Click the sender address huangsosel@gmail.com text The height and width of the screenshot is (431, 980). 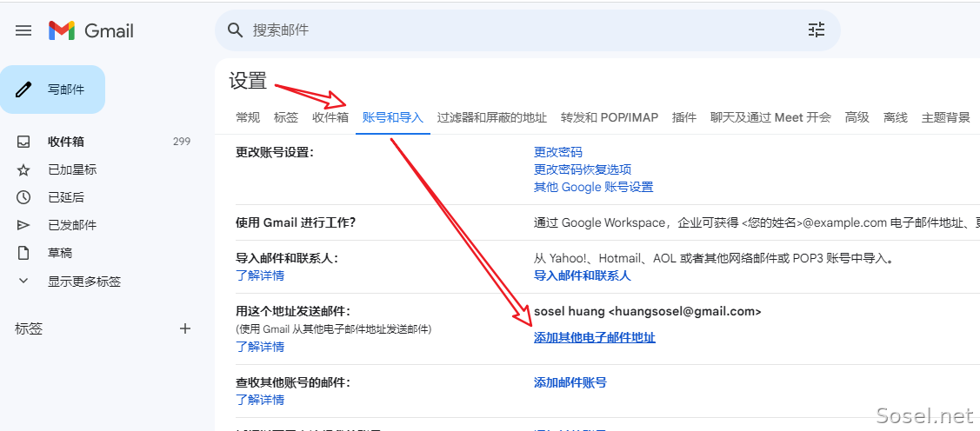click(x=684, y=311)
